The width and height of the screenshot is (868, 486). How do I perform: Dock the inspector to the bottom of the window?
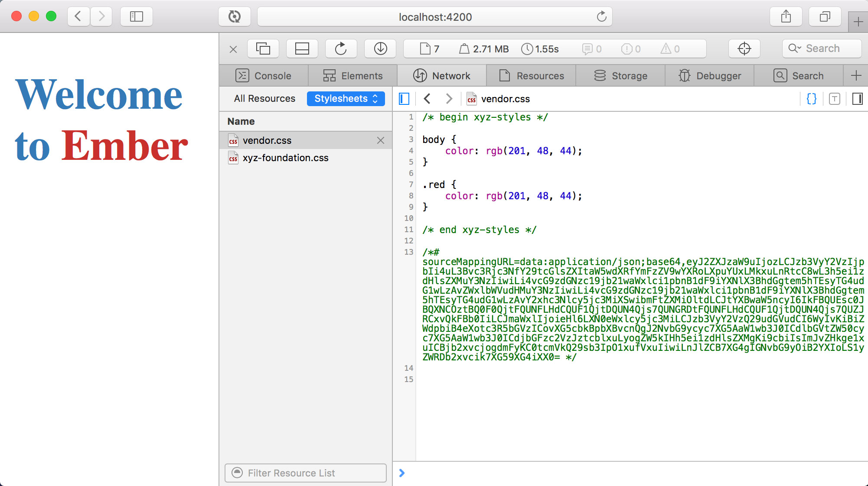pos(302,49)
